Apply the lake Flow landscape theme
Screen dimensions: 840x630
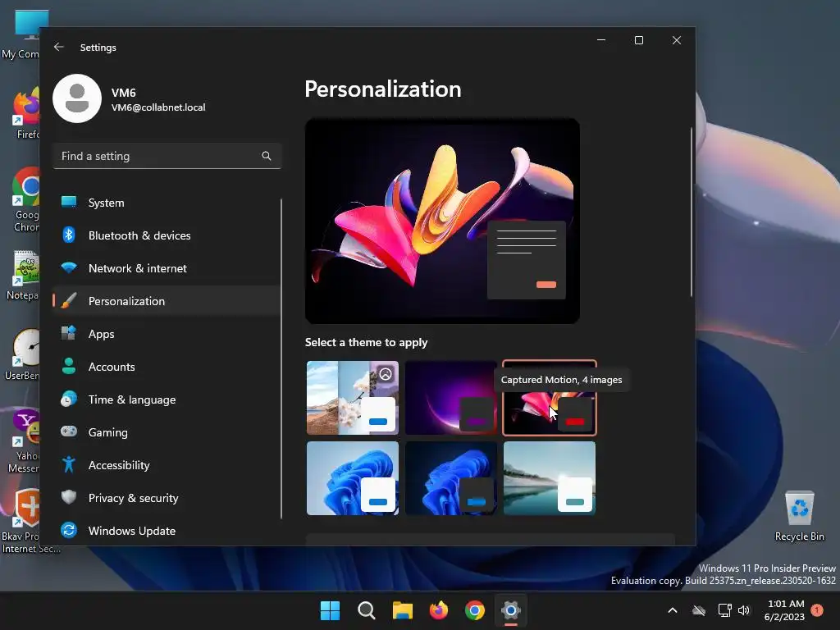point(549,478)
